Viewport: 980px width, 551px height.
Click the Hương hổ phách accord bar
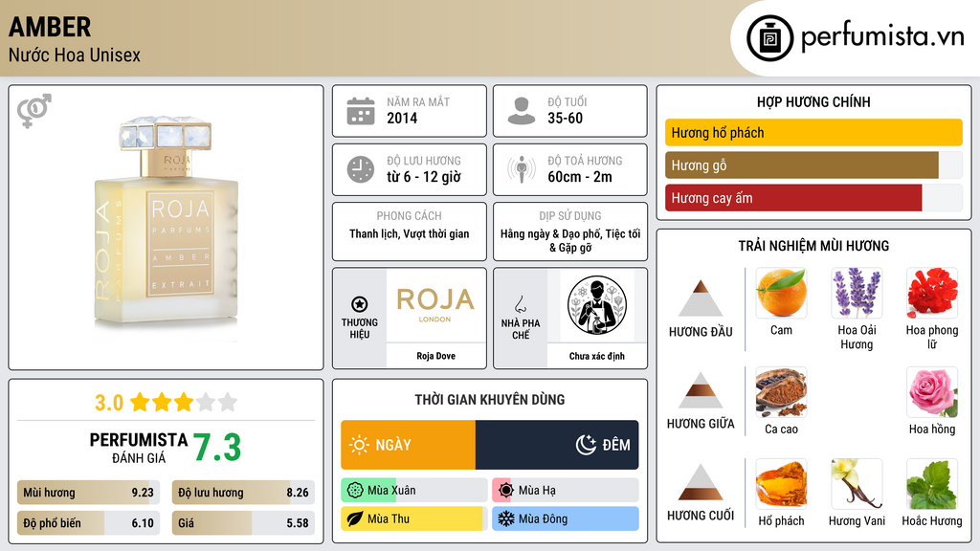(x=813, y=132)
